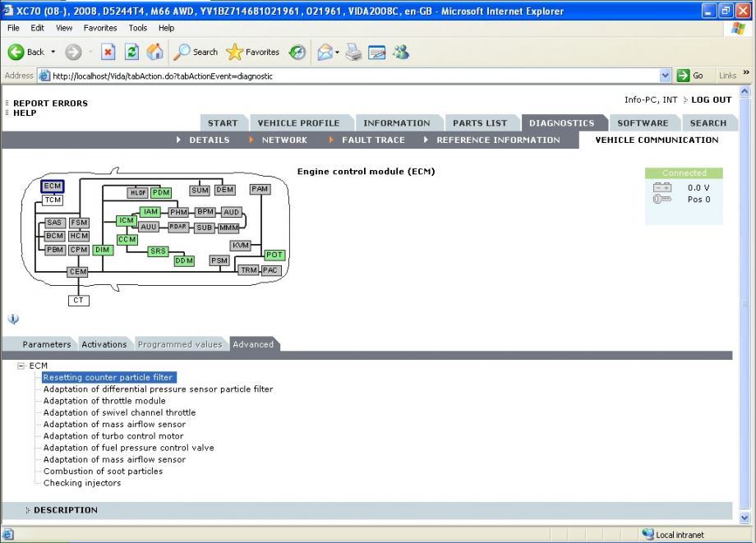
Task: Click the SRS module box
Action: click(158, 251)
